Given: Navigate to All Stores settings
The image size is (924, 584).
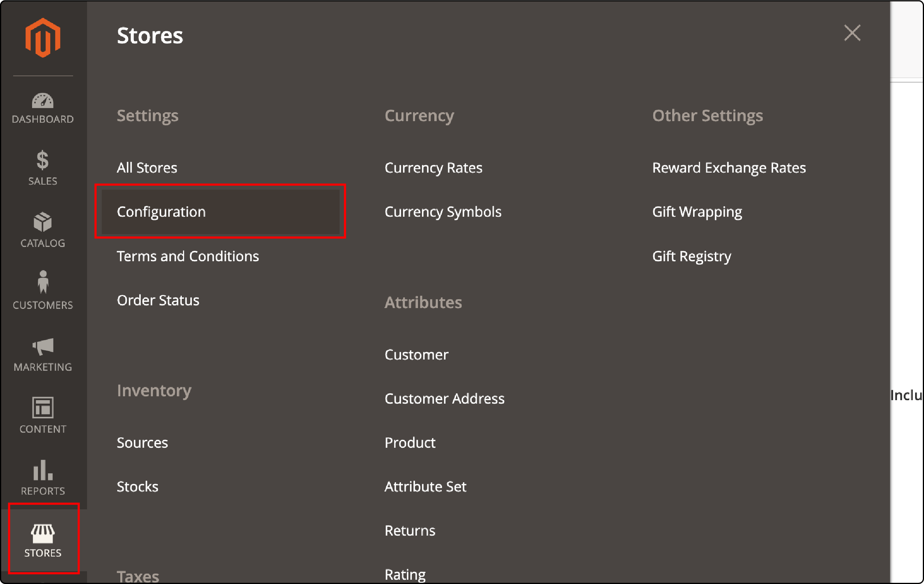Looking at the screenshot, I should click(x=147, y=166).
